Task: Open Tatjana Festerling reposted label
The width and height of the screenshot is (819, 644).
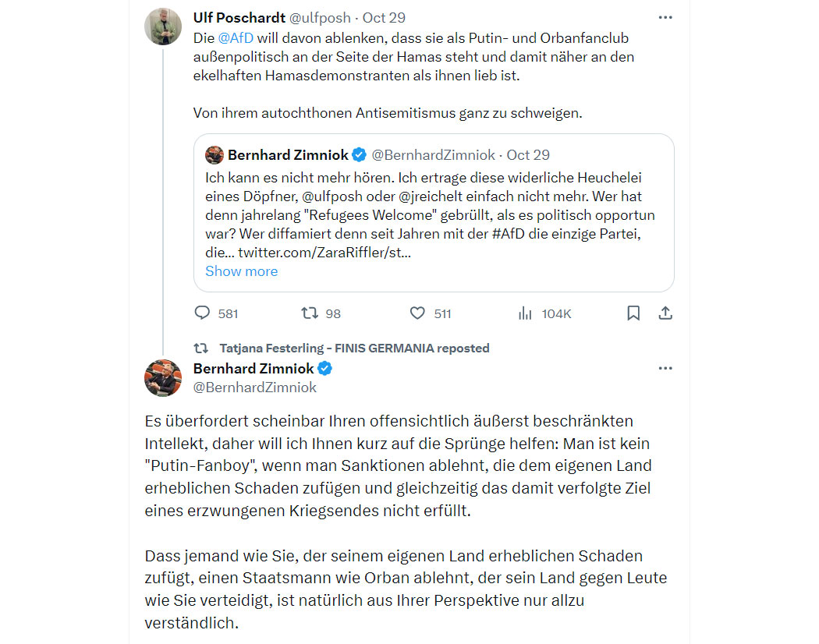Action: coord(354,348)
